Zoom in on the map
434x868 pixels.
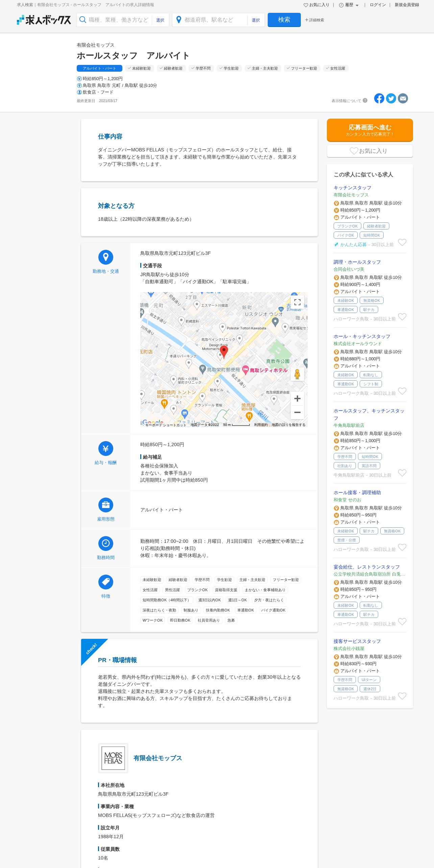click(297, 399)
